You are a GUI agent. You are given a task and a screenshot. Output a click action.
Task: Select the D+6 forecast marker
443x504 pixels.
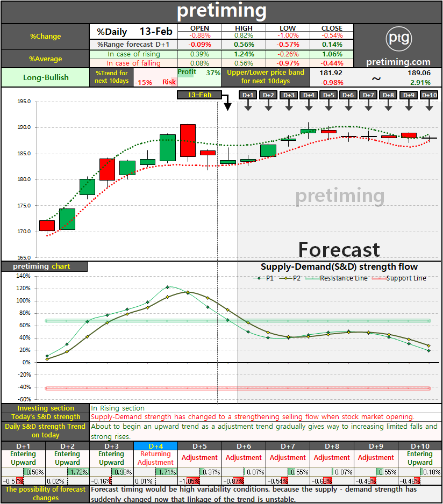[x=348, y=95]
